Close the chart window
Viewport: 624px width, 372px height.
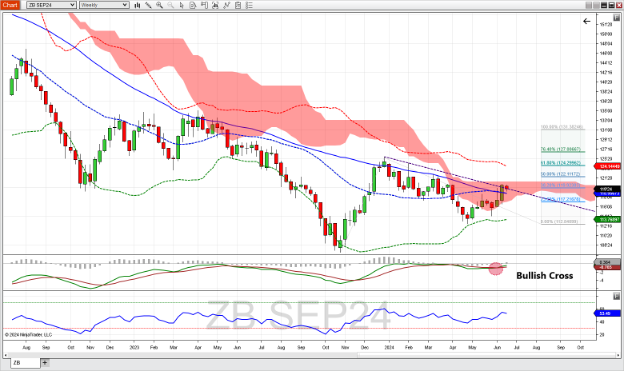[619, 5]
